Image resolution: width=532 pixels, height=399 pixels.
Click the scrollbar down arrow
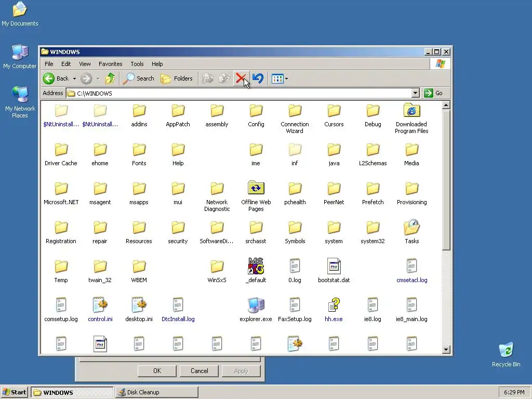coord(446,350)
